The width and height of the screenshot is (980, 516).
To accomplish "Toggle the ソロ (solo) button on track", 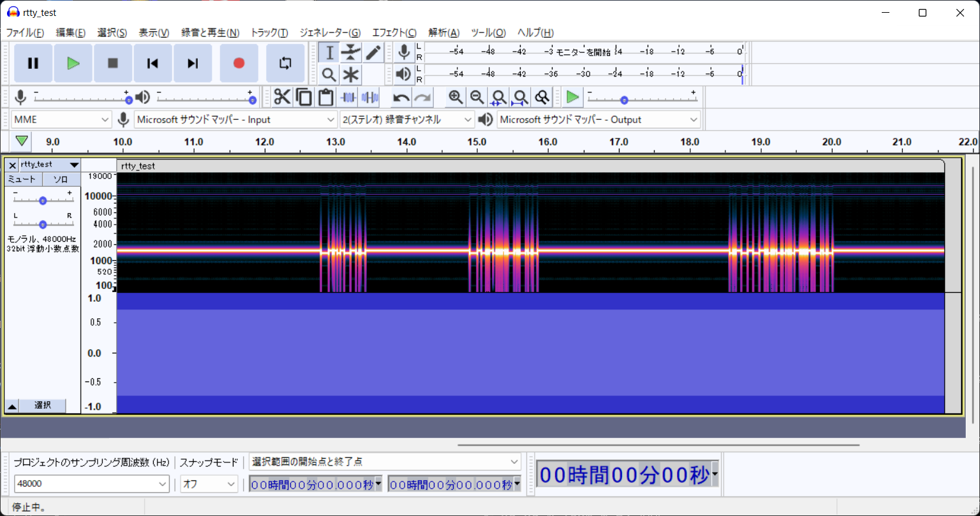I will click(61, 179).
